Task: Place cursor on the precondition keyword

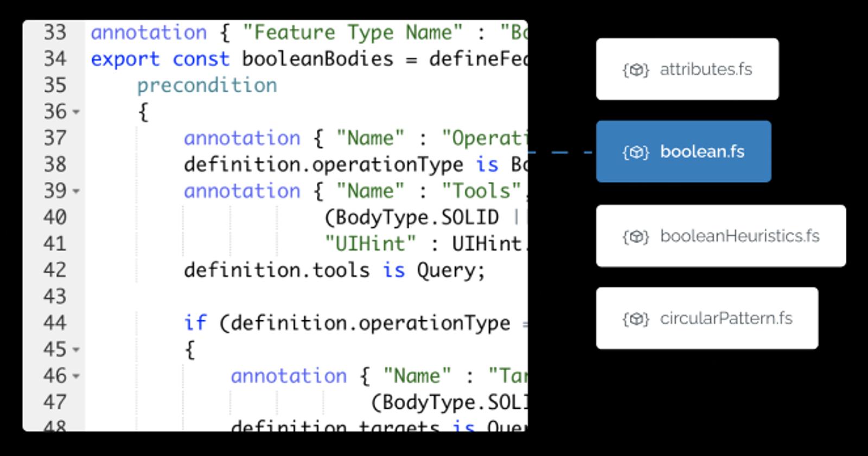Action: (x=207, y=85)
